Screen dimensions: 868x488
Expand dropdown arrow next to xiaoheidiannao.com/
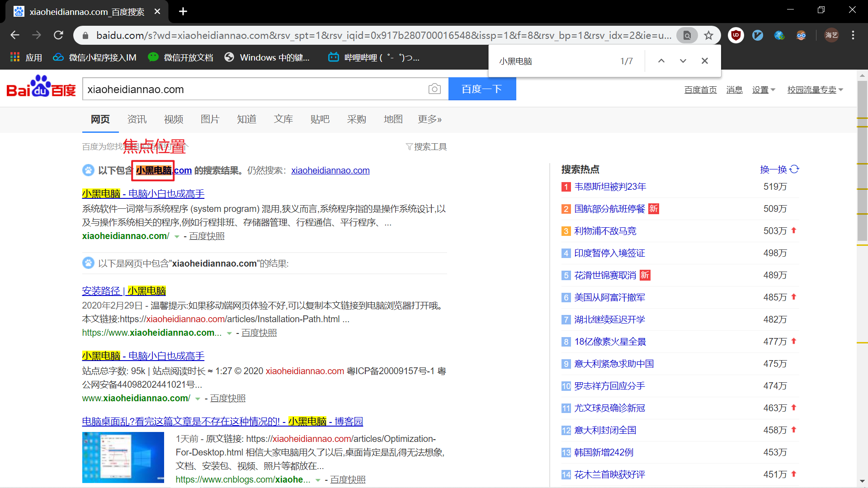pos(177,237)
